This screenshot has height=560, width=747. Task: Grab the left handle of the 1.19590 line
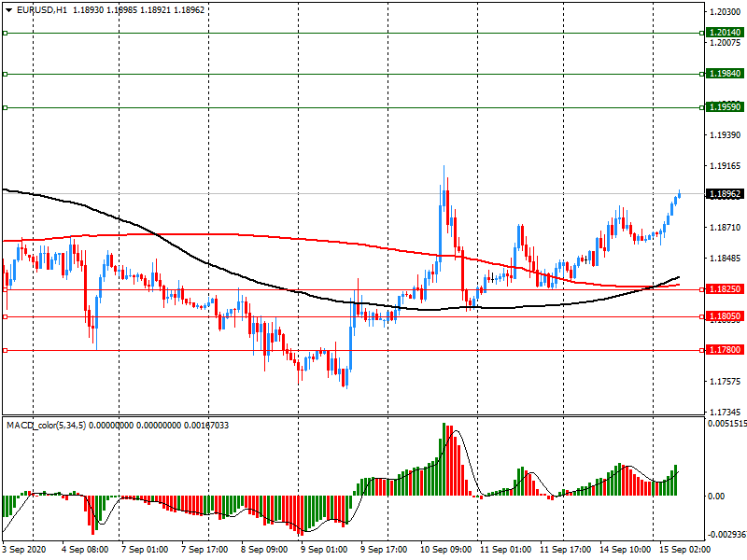tap(6, 108)
